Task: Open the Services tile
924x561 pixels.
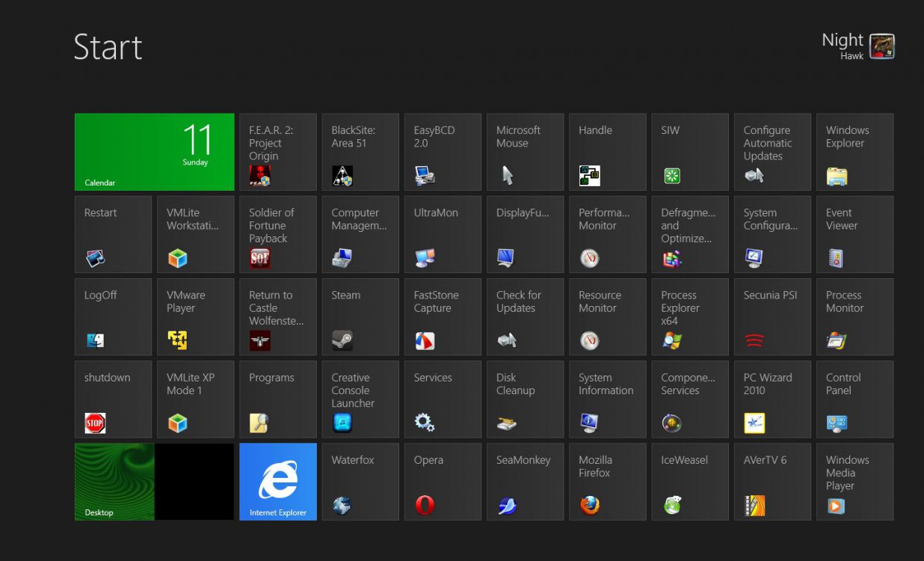Action: click(x=443, y=399)
